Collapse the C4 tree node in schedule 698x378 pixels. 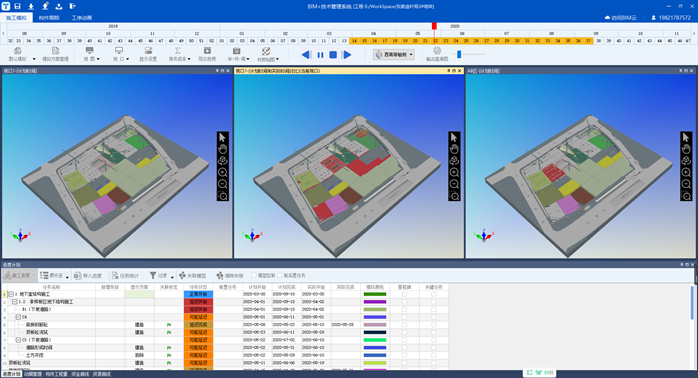(18, 317)
